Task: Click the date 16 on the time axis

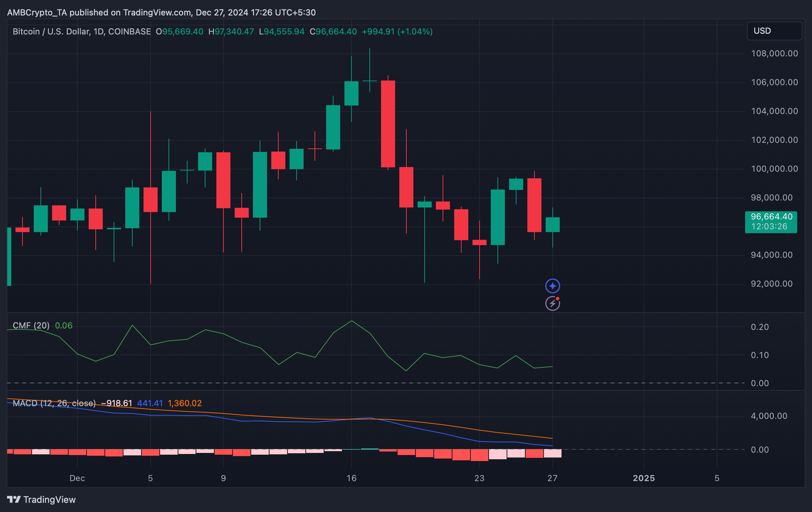Action: [x=351, y=478]
